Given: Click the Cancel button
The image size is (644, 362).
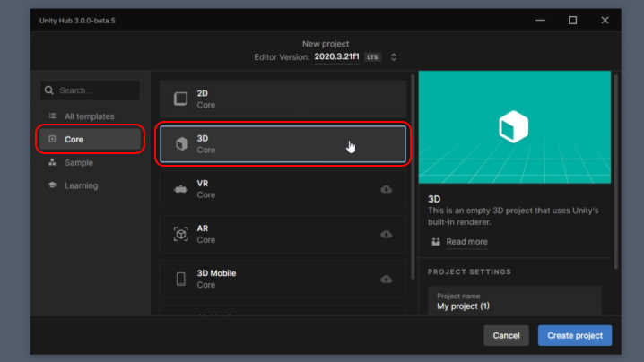Looking at the screenshot, I should (x=506, y=335).
